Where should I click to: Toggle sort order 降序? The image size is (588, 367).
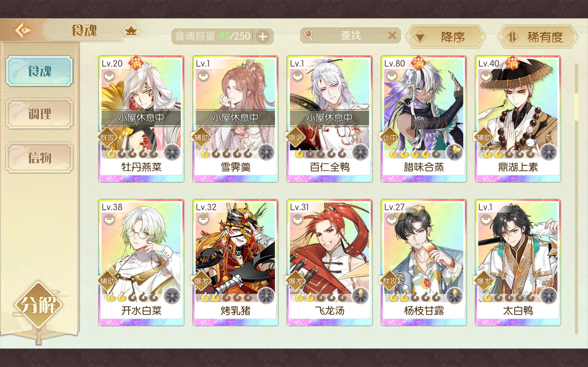point(445,37)
